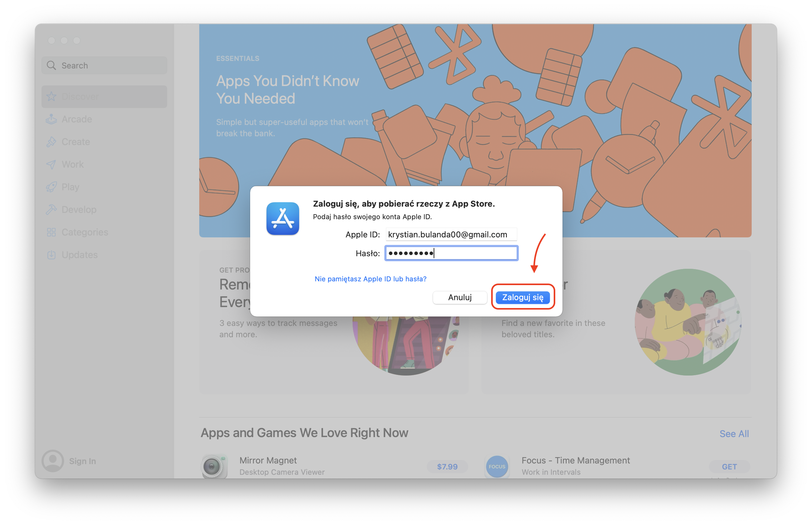Click the Discover star icon in sidebar

pos(51,96)
